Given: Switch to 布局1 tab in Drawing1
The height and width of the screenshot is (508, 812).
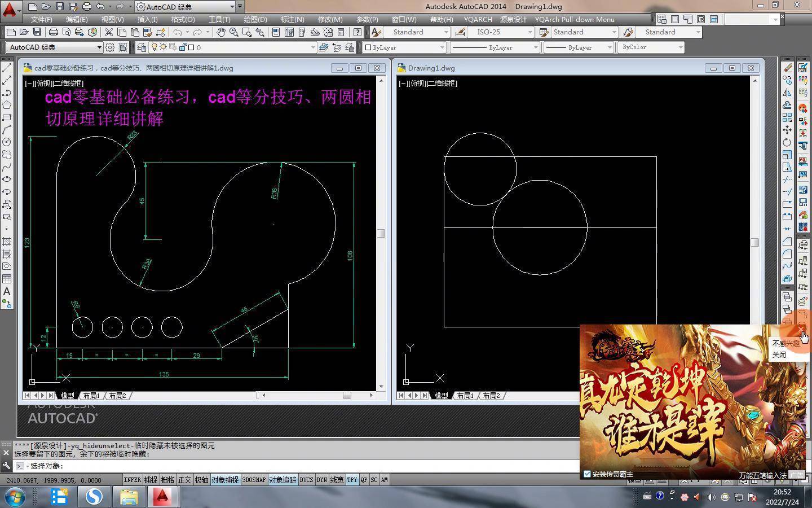Looking at the screenshot, I should [x=465, y=396].
